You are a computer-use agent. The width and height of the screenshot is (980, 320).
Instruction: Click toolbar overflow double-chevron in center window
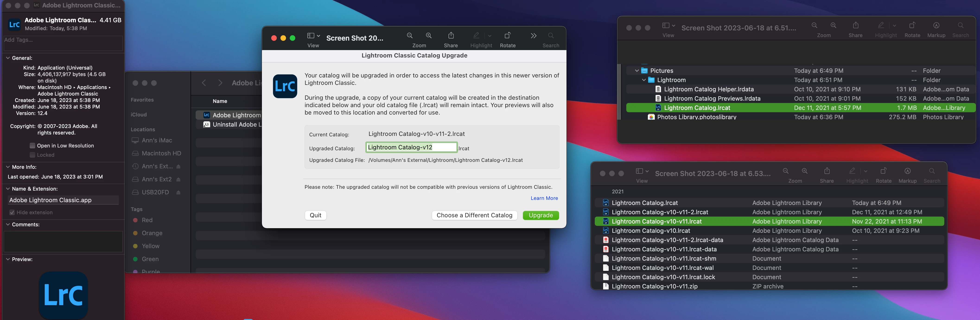(x=533, y=36)
